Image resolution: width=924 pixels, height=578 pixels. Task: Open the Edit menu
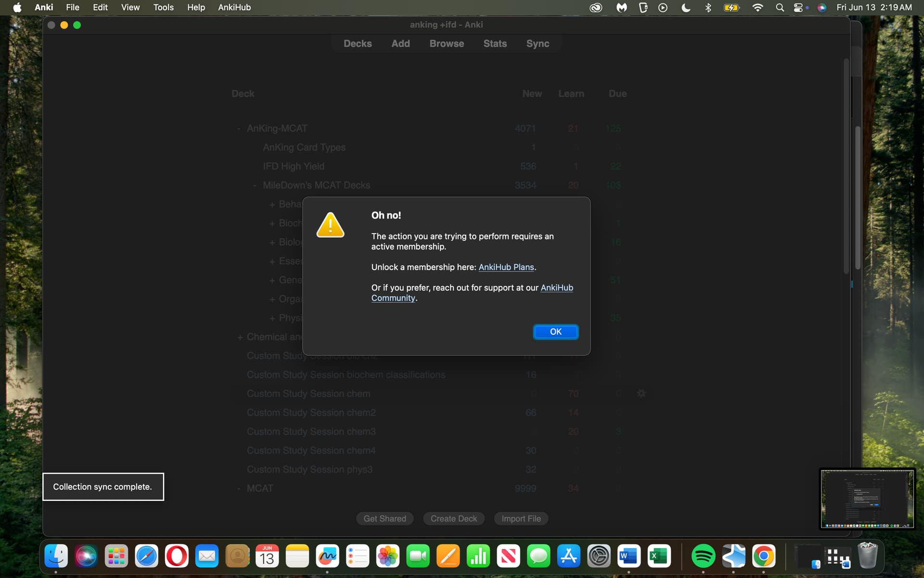pos(100,7)
